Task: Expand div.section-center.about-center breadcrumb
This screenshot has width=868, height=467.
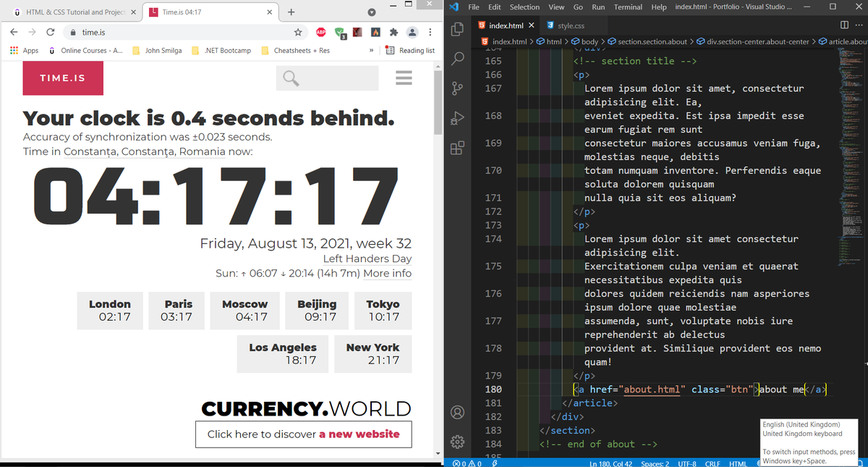Action: (x=752, y=41)
